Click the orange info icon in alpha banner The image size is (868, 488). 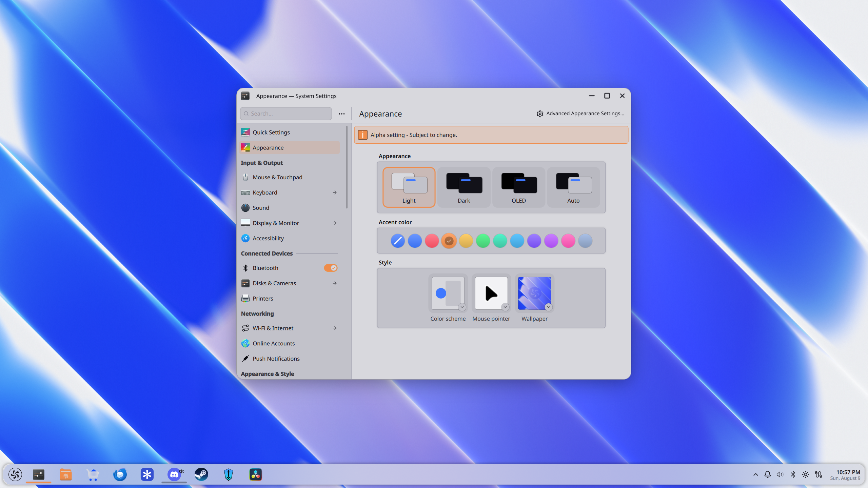[362, 135]
